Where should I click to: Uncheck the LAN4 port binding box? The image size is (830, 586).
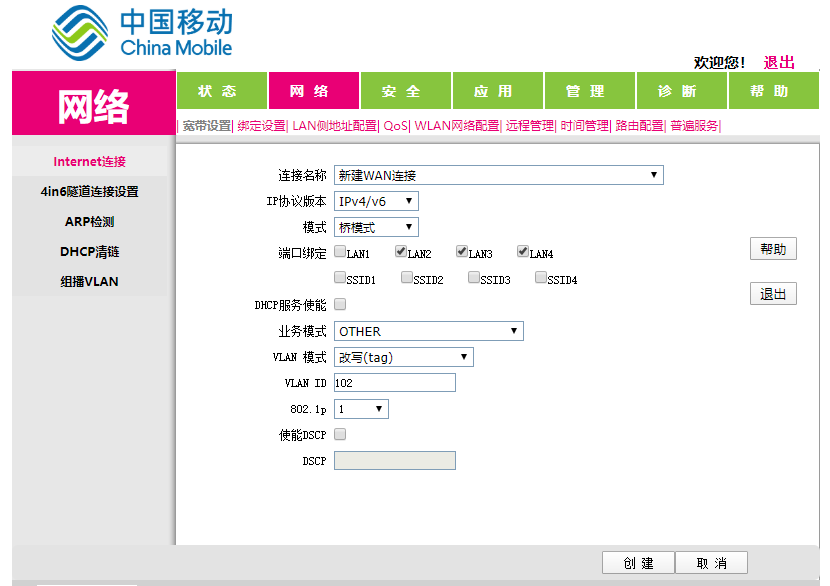[x=523, y=251]
